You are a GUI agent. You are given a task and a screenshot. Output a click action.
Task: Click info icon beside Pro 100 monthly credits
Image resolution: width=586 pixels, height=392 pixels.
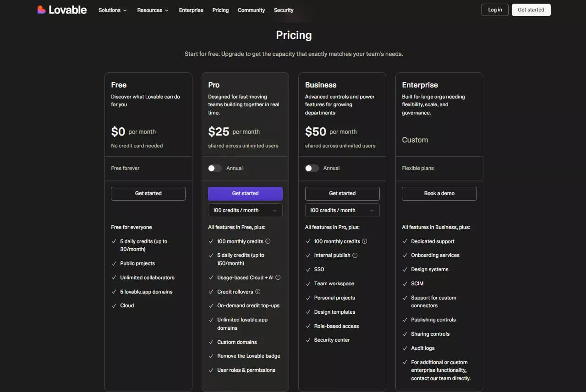pos(268,241)
